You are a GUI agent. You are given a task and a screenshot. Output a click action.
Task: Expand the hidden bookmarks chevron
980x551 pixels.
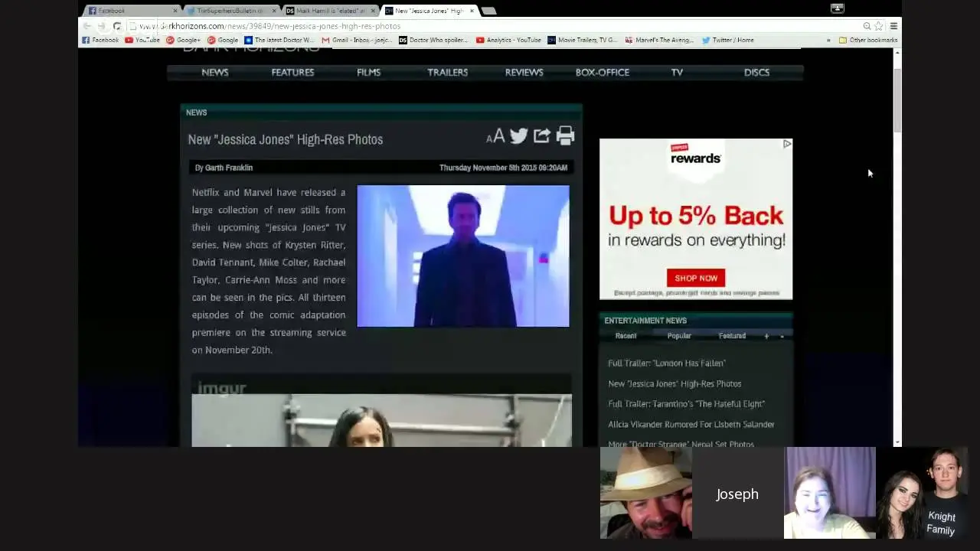coord(828,40)
